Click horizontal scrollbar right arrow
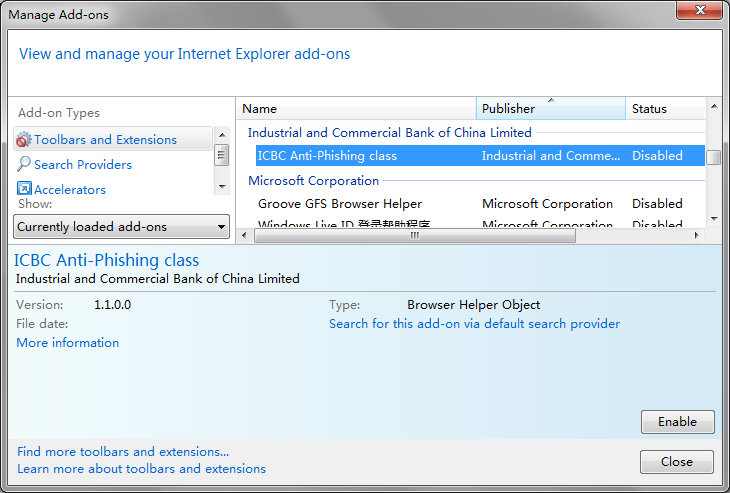The image size is (730, 493). coord(696,236)
